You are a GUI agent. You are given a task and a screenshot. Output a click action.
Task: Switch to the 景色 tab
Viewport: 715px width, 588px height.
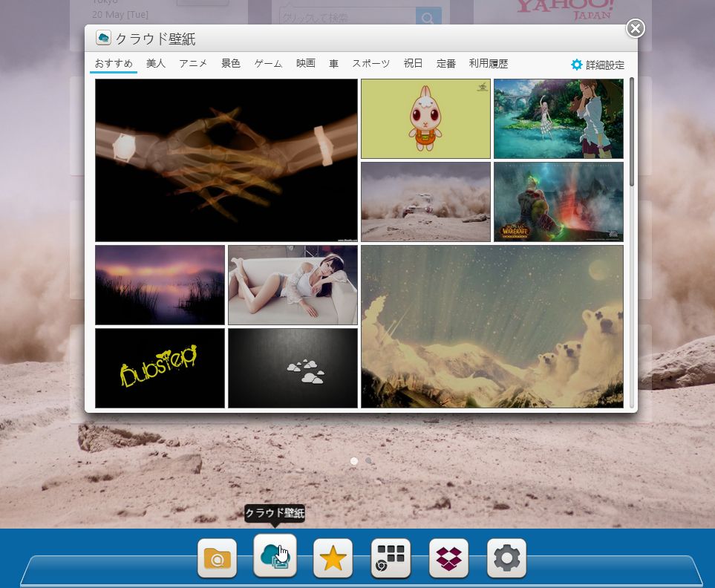tap(231, 63)
